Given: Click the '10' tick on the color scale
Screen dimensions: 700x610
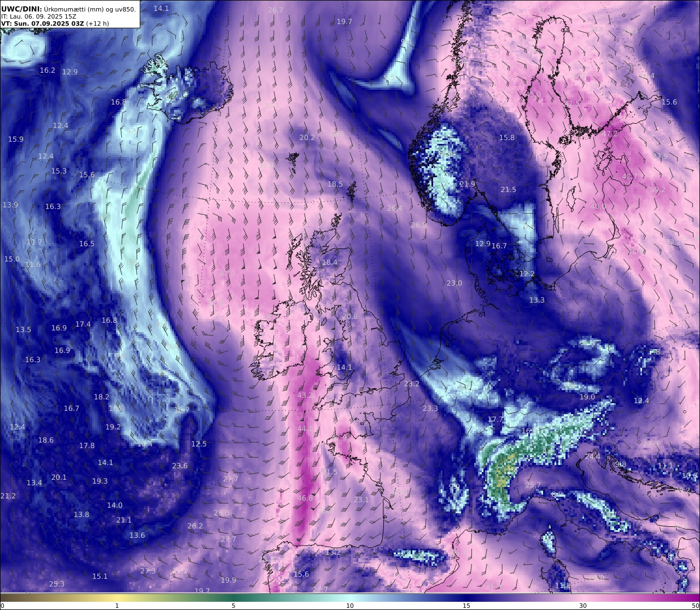Looking at the screenshot, I should click(x=350, y=606).
